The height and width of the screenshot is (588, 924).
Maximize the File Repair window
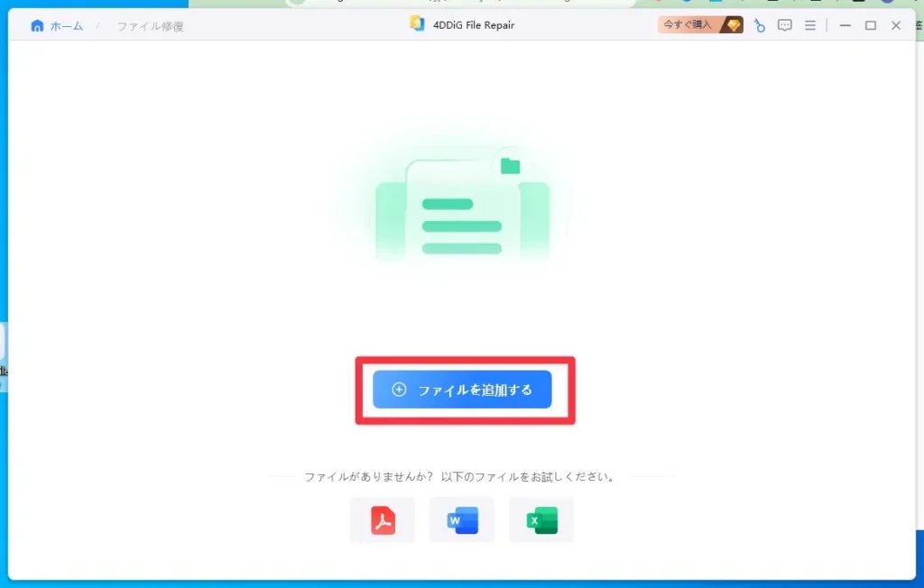[871, 25]
